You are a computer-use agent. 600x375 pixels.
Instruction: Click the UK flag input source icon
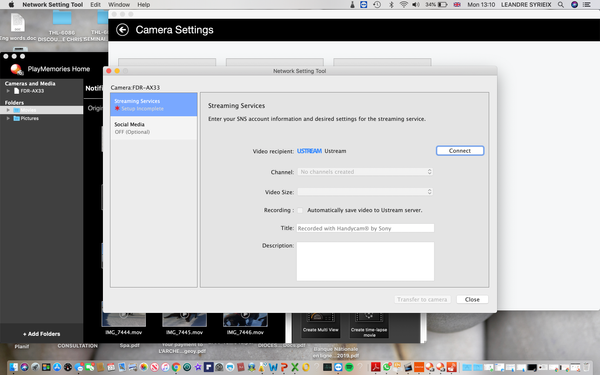tap(457, 5)
